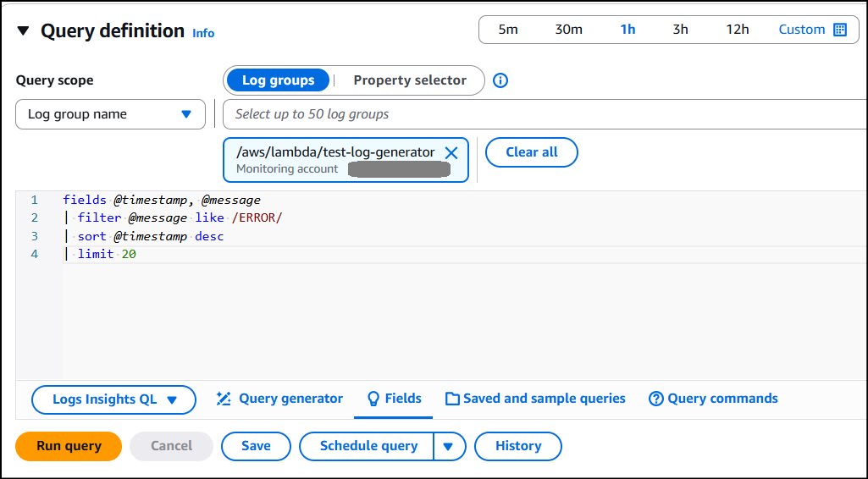Choose the 30m time range

coord(568,30)
